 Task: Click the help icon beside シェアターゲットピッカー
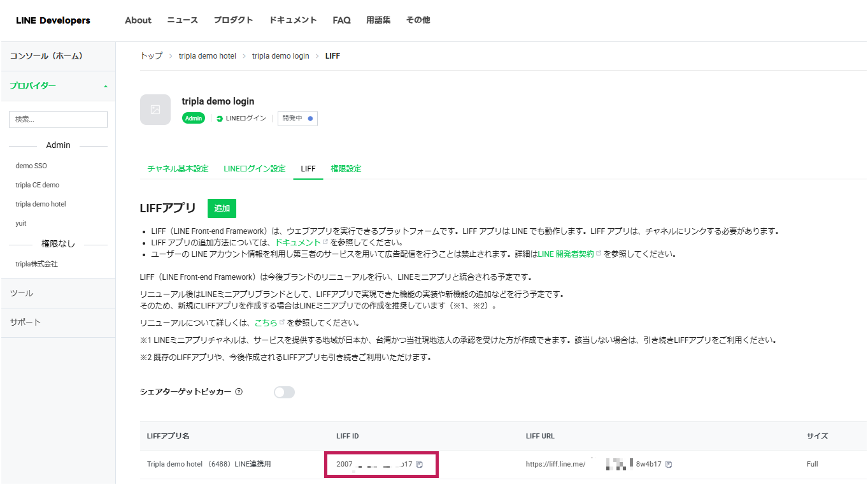coord(239,392)
